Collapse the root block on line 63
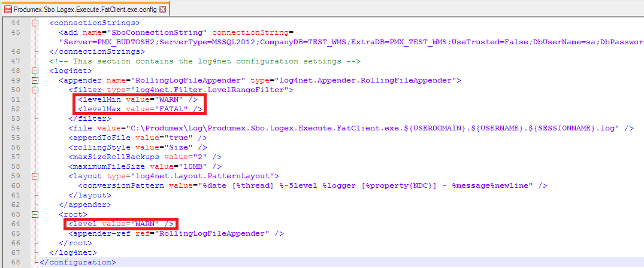The image size is (644, 268). coord(35,214)
